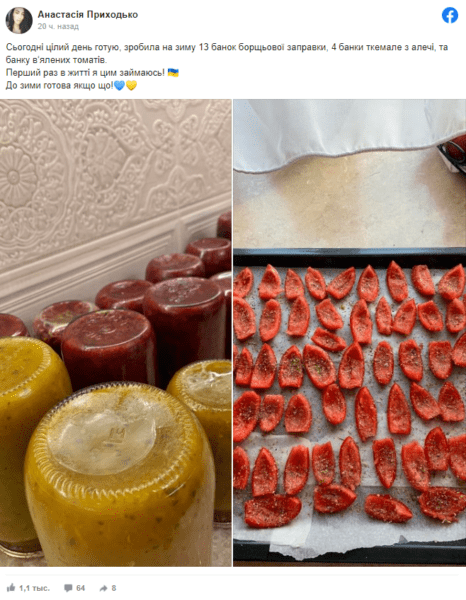Click the Facebook logo icon
Screen dimensions: 466x600
click(x=450, y=16)
